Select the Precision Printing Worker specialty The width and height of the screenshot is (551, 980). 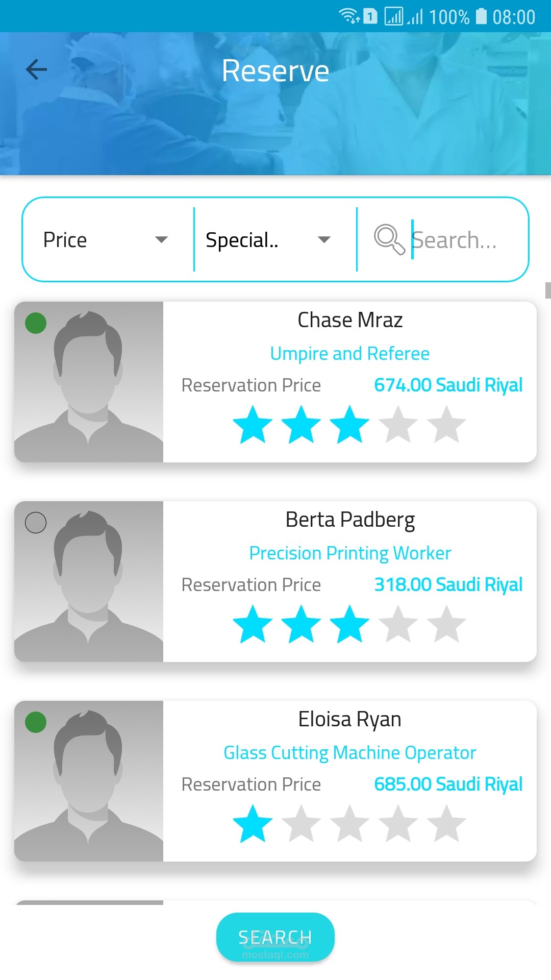[x=350, y=553]
